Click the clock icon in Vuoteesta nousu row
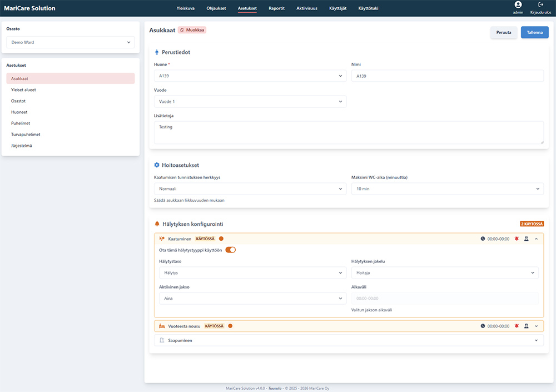 (x=483, y=326)
